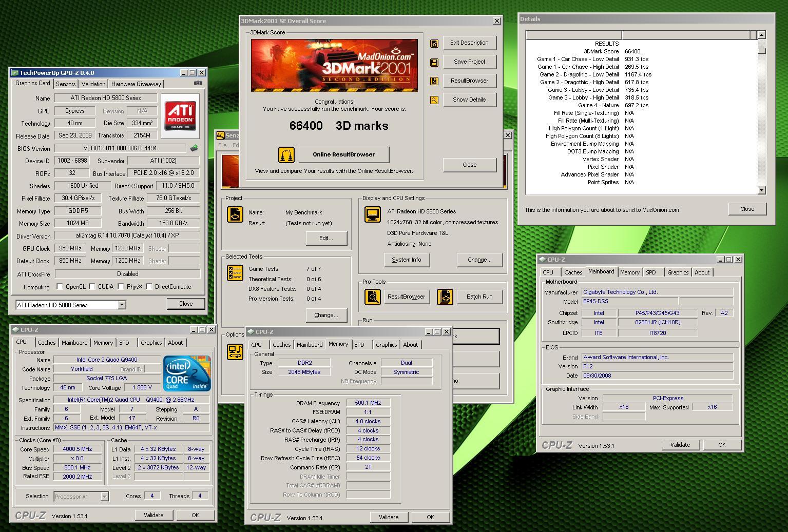Click the ResultBrowser icon beside its button
The width and height of the screenshot is (788, 532).
pyautogui.click(x=434, y=81)
